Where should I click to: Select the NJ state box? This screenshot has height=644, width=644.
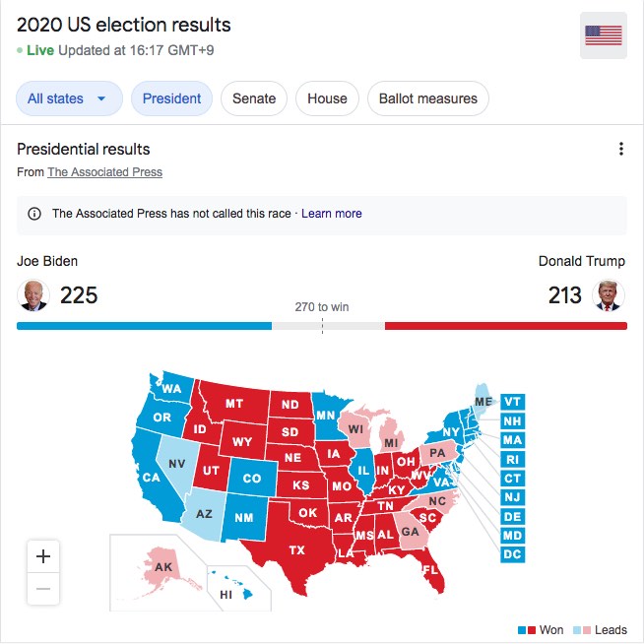click(513, 497)
